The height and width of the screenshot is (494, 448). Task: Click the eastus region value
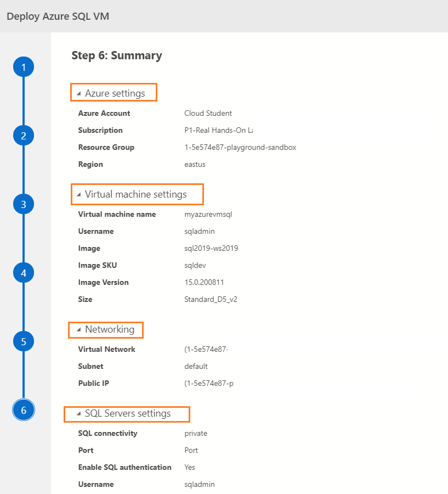195,164
